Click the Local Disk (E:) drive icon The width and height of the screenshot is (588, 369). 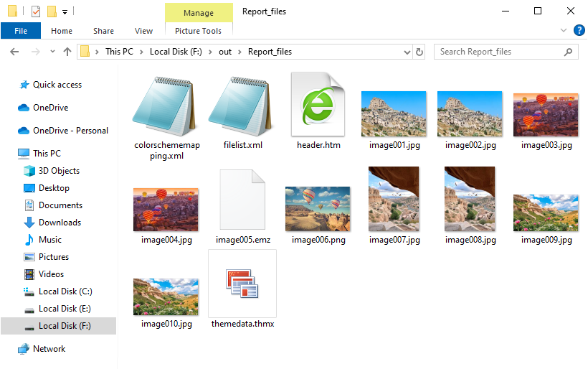[29, 310]
